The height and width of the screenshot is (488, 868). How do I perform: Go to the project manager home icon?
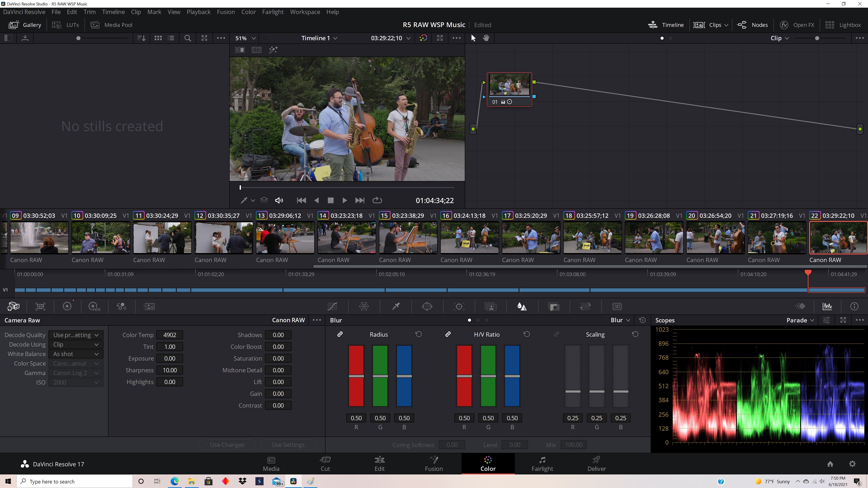[x=830, y=464]
